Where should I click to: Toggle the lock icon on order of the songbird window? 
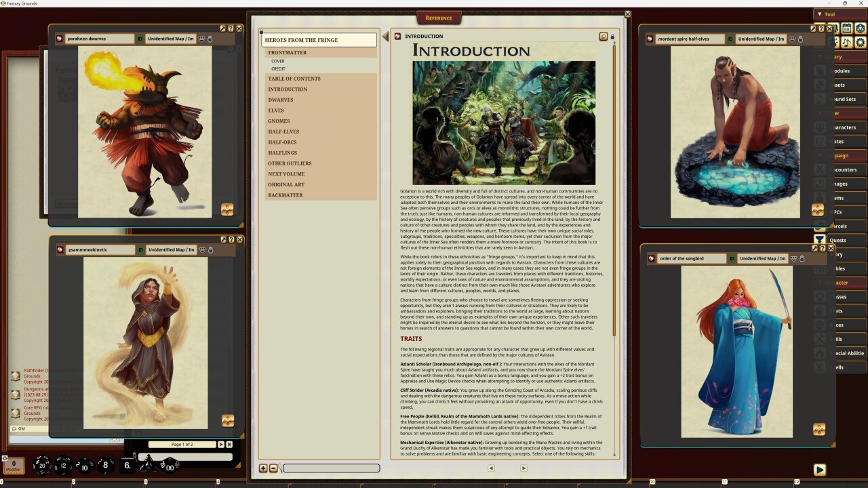point(802,258)
